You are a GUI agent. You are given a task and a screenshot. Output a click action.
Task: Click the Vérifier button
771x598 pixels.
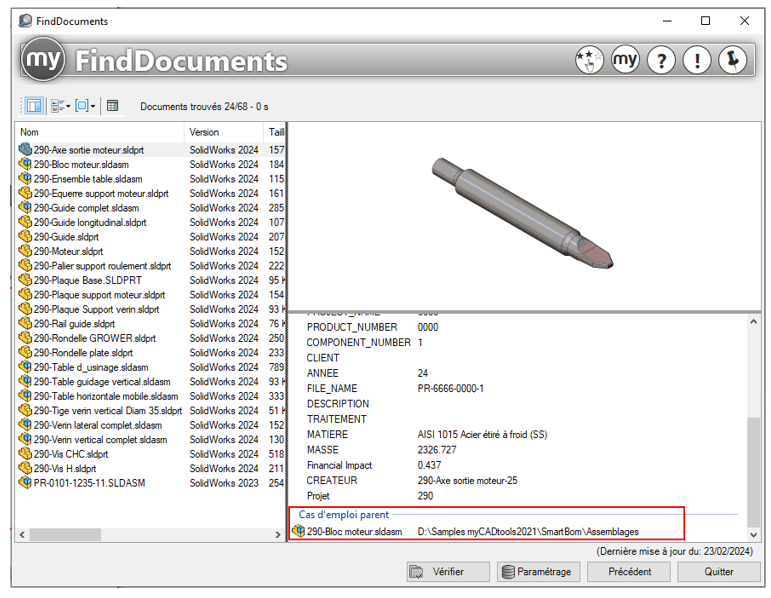point(448,571)
